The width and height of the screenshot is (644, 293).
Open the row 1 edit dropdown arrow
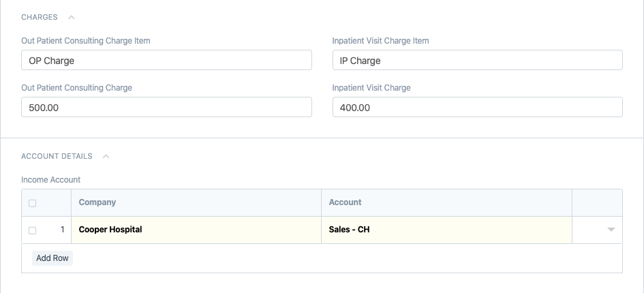(x=611, y=230)
